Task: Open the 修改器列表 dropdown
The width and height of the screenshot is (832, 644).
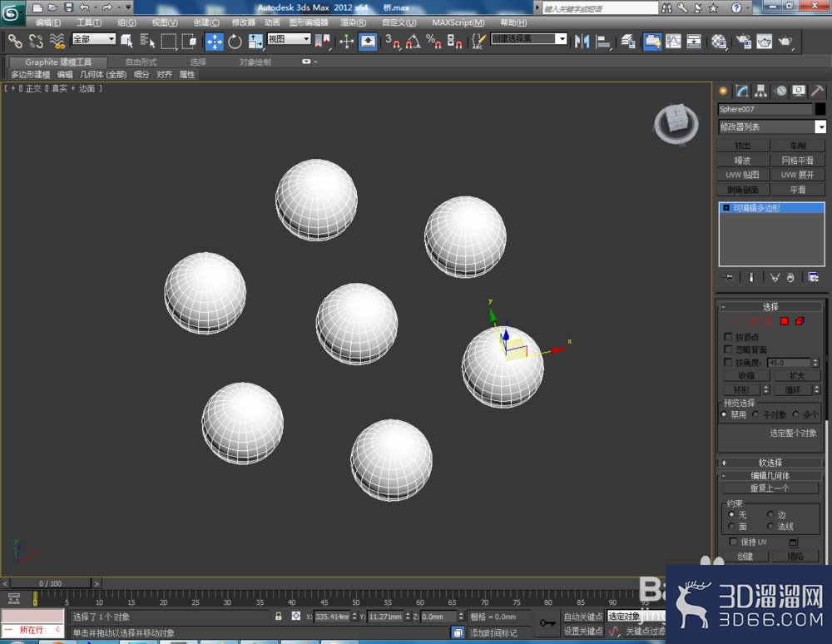Action: [772, 126]
